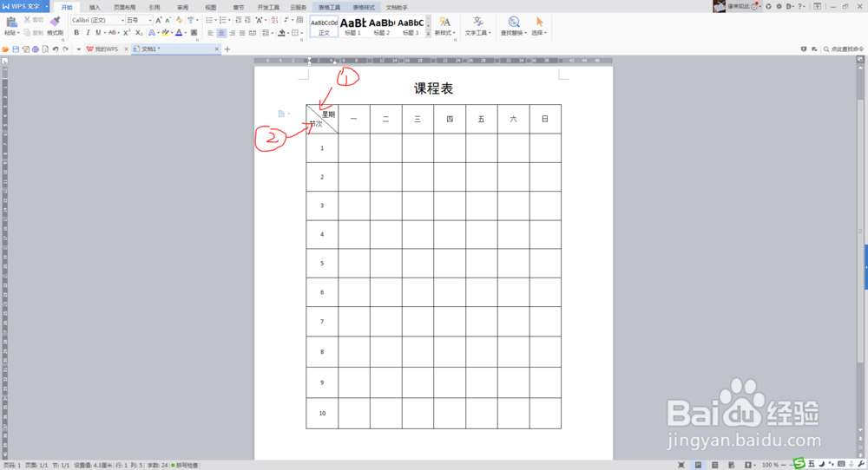Image resolution: width=868 pixels, height=470 pixels.
Task: Toggle italic formatting
Action: click(x=88, y=33)
